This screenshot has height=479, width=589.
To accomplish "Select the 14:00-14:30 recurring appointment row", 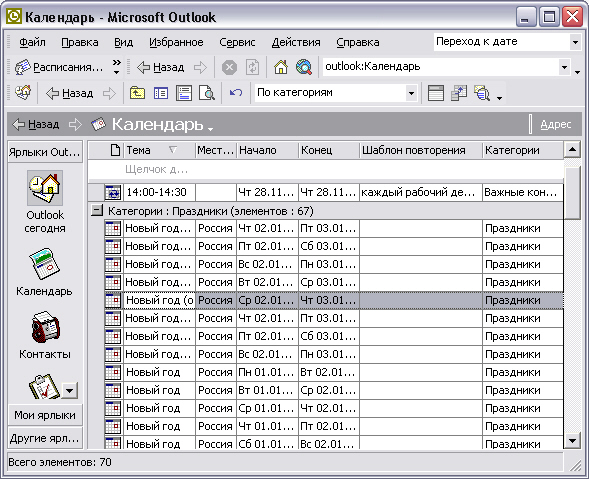I will point(326,192).
